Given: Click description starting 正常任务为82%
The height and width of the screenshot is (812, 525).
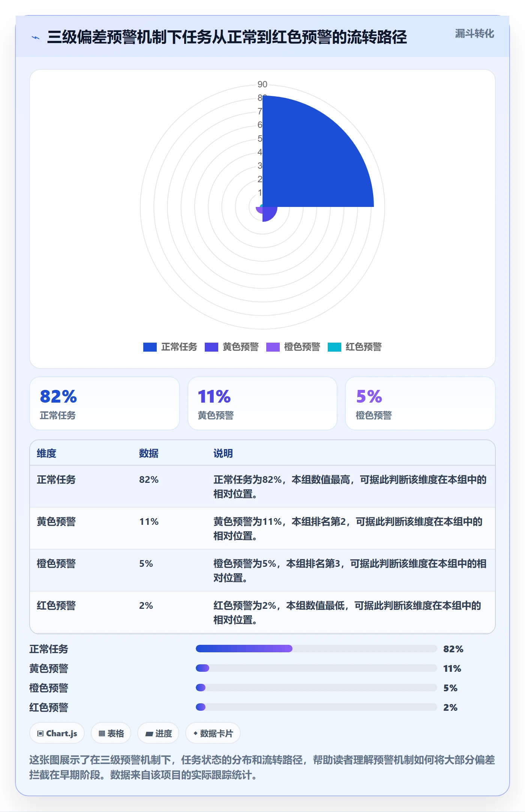Looking at the screenshot, I should click(x=350, y=487).
